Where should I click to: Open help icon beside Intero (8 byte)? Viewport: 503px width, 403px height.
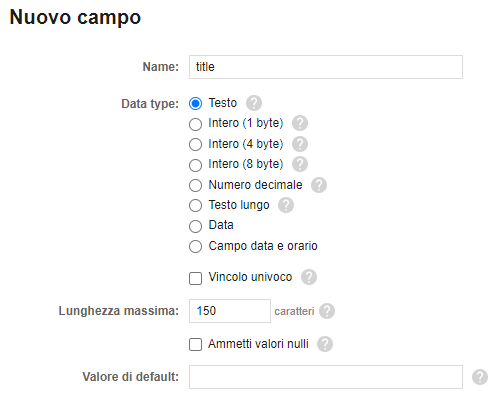tap(300, 164)
